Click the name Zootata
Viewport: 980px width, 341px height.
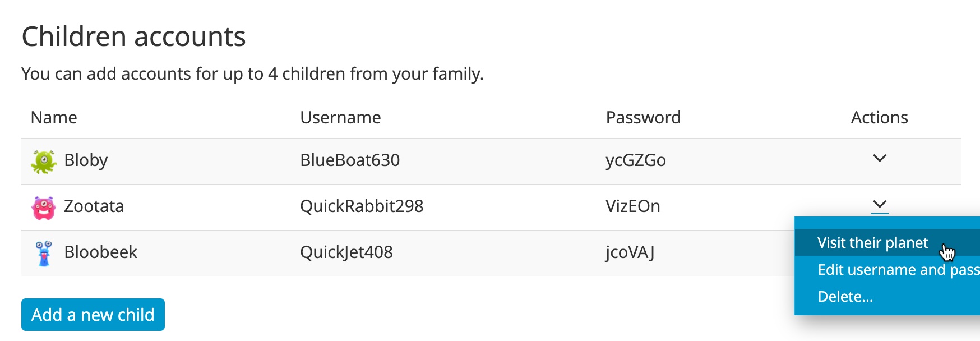coord(94,206)
